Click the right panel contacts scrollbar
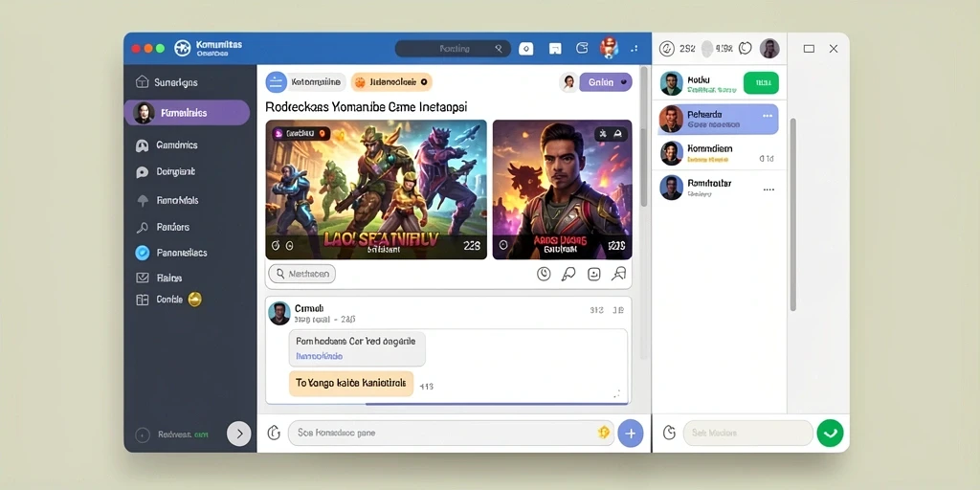980x490 pixels. pos(793,213)
